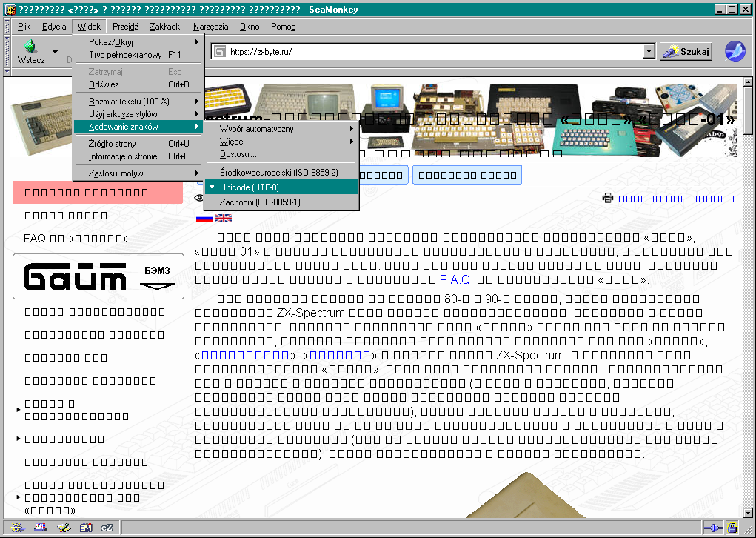756x538 pixels.
Task: Click the eye views icon on the page
Action: tap(198, 198)
